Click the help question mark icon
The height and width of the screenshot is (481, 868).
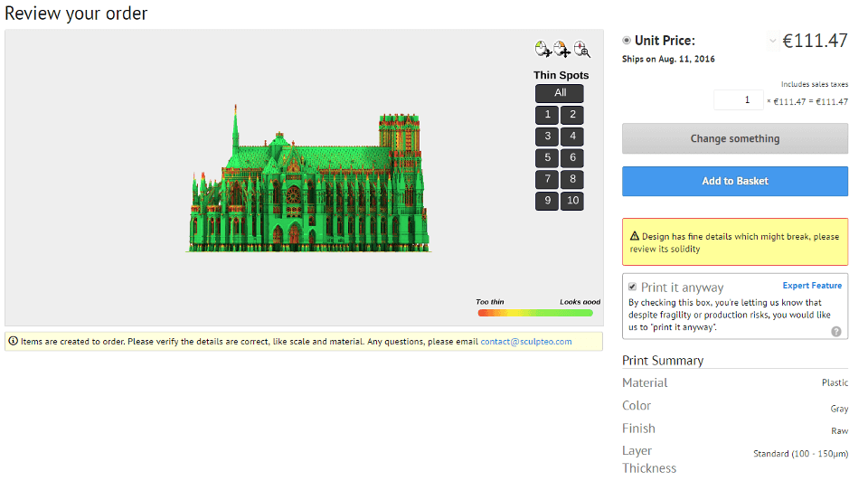coord(835,331)
